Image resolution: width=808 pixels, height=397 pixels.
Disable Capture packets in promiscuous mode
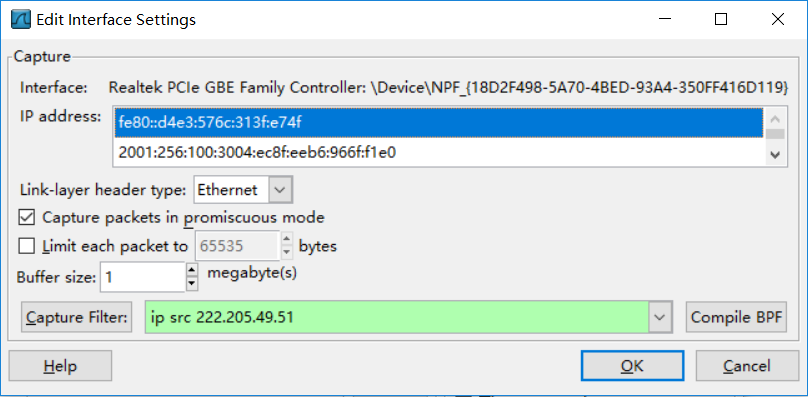click(26, 217)
